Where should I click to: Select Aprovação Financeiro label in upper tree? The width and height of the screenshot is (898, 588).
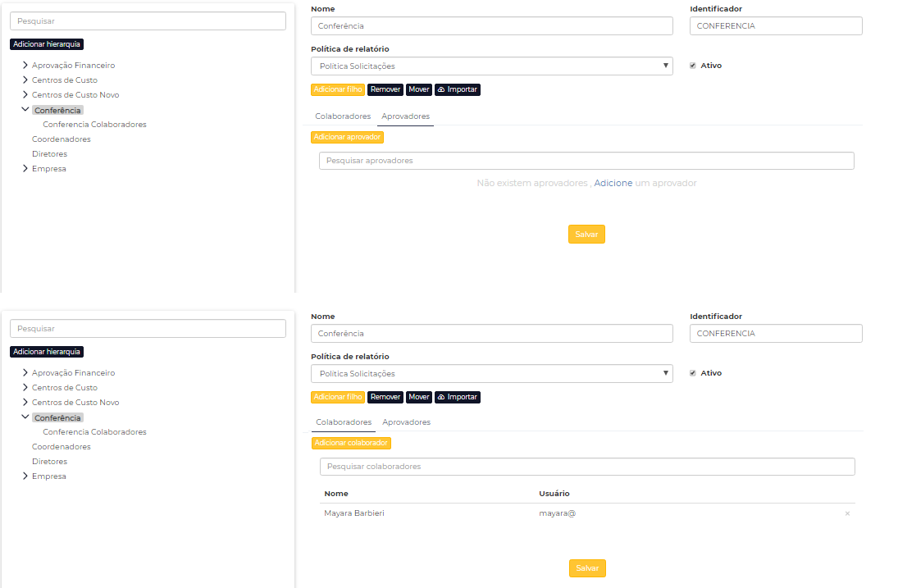[x=73, y=66]
